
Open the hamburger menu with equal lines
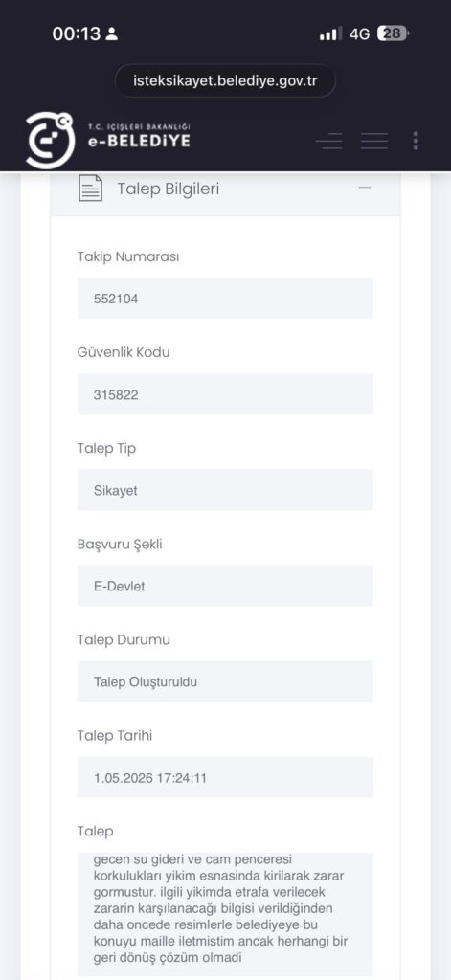[x=374, y=141]
